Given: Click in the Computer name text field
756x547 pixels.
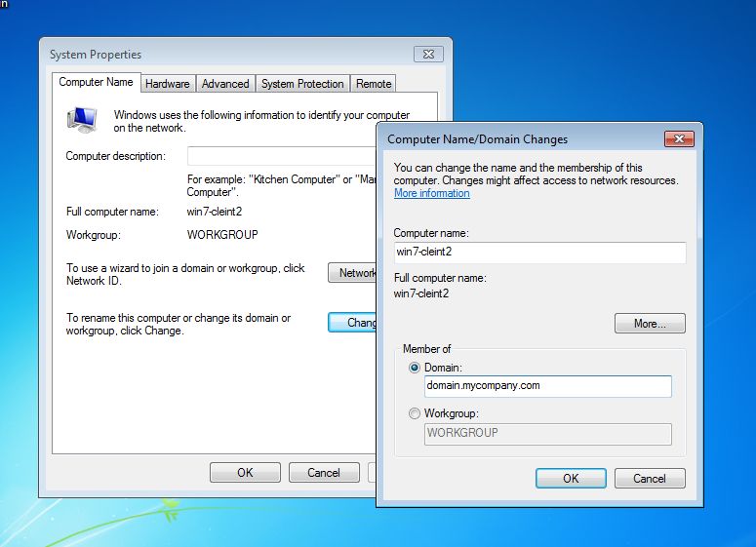Looking at the screenshot, I should pyautogui.click(x=539, y=253).
